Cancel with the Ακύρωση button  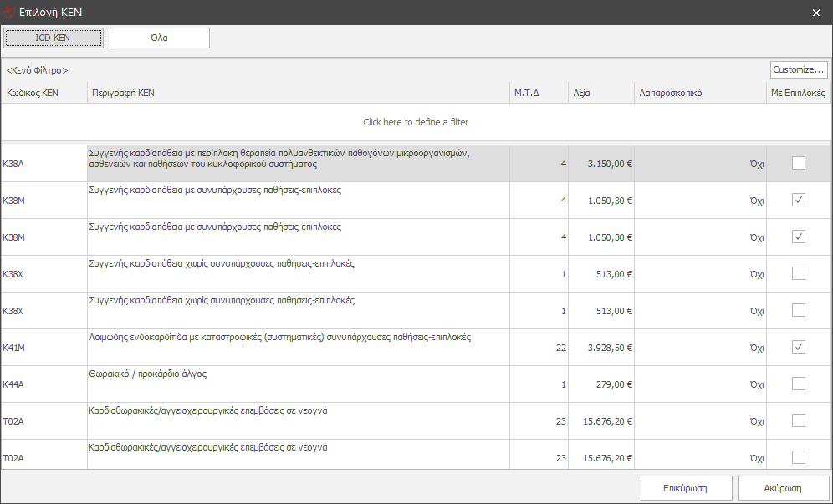783,488
